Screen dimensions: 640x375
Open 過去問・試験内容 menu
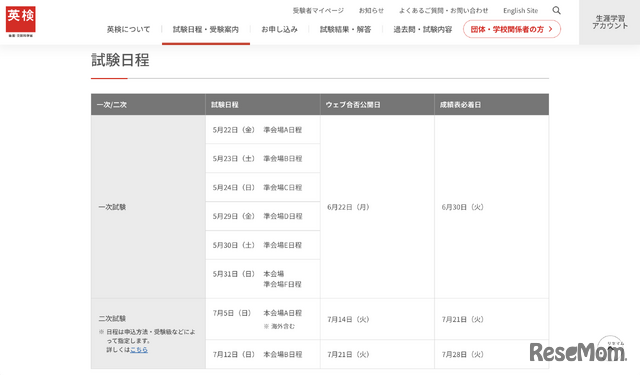pyautogui.click(x=422, y=29)
